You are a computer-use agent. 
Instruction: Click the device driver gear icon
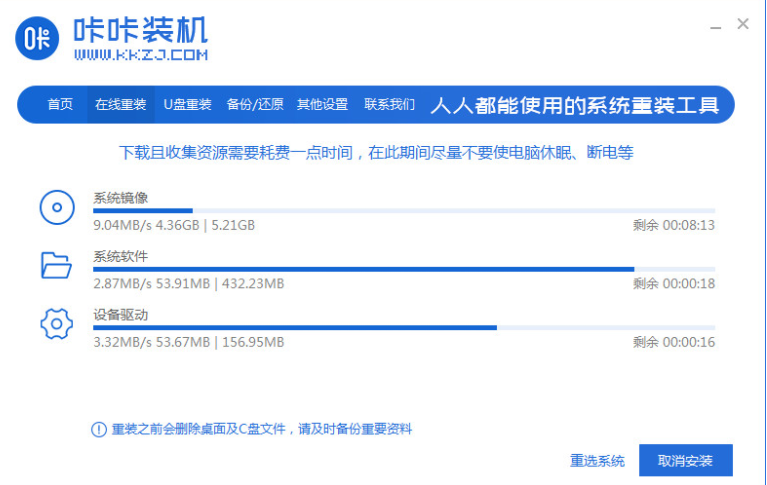point(57,323)
